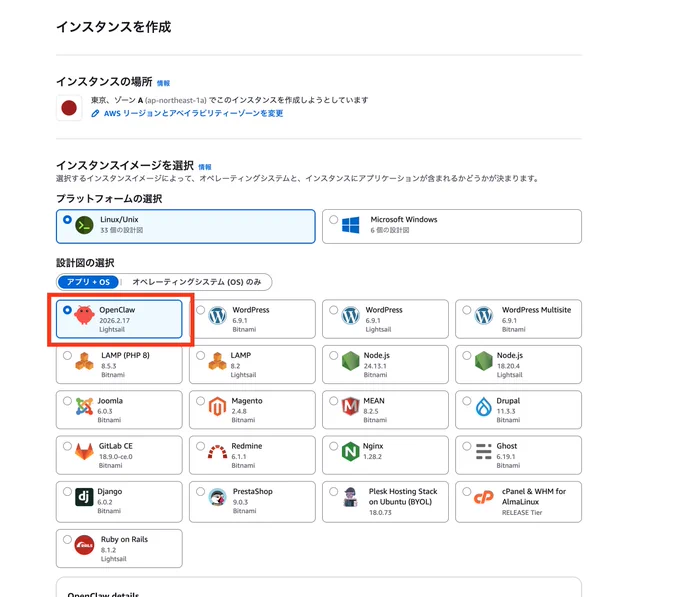
Task: Select the Linux/Unix platform radio button
Action: (x=67, y=219)
